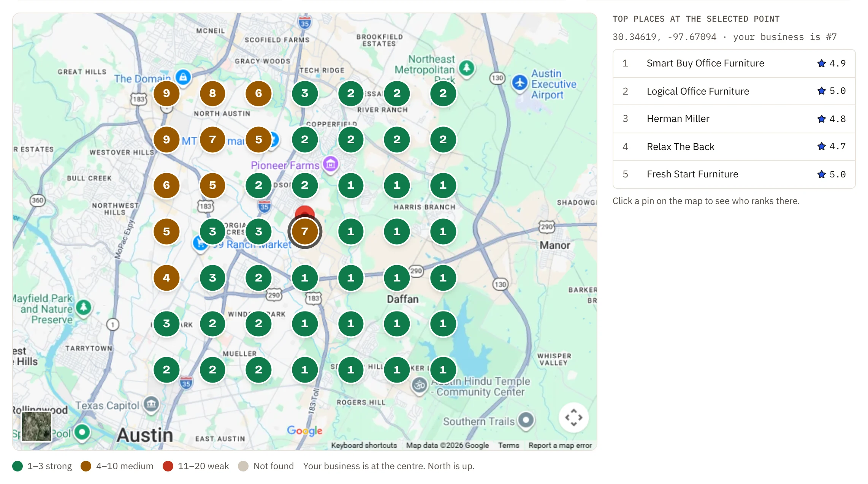Click the selected point coordinates text
This screenshot has height=484, width=868.
click(x=664, y=37)
